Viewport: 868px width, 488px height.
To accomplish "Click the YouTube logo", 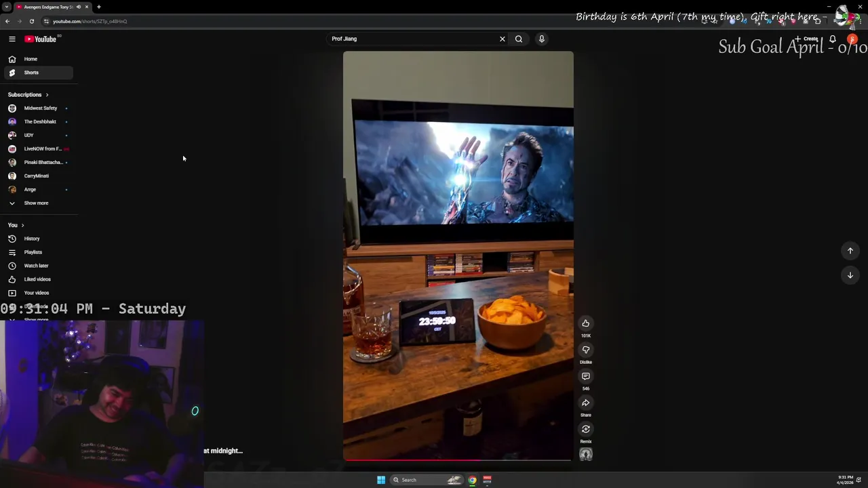I will 41,39.
